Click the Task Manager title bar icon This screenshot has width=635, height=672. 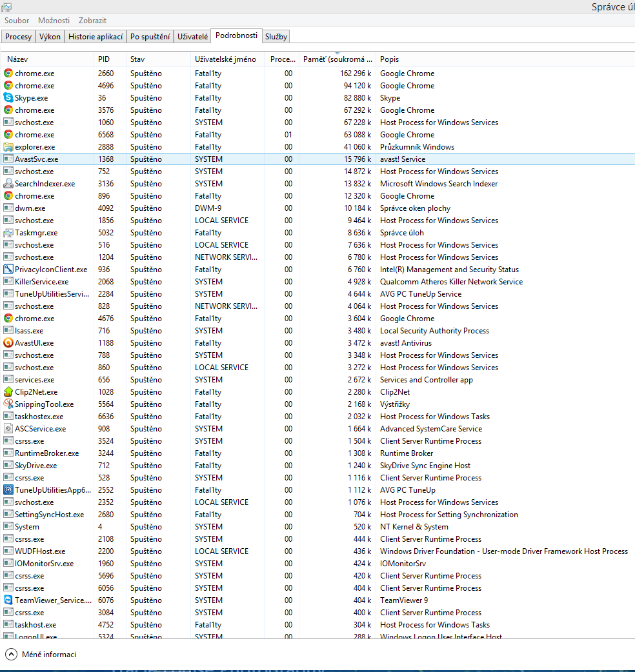click(x=6, y=7)
